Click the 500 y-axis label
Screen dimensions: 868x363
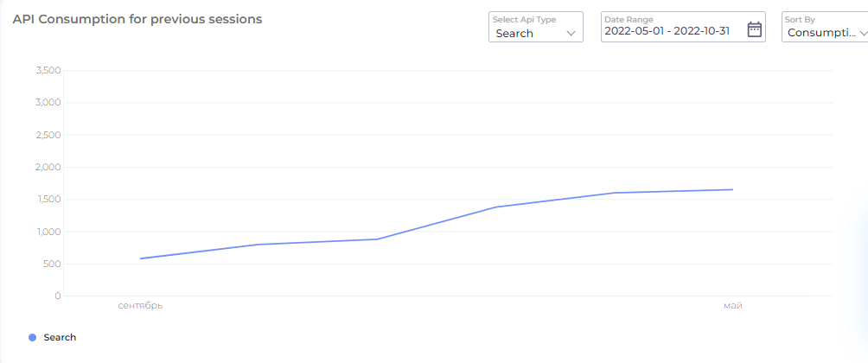(x=53, y=264)
